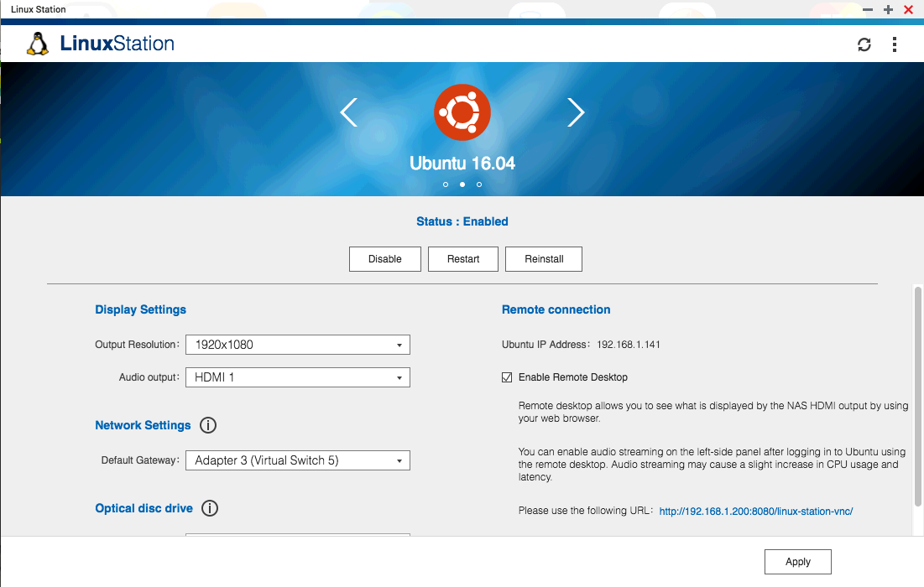Click the refresh icon in header
Screen dimensions: 924x587
[x=864, y=44]
